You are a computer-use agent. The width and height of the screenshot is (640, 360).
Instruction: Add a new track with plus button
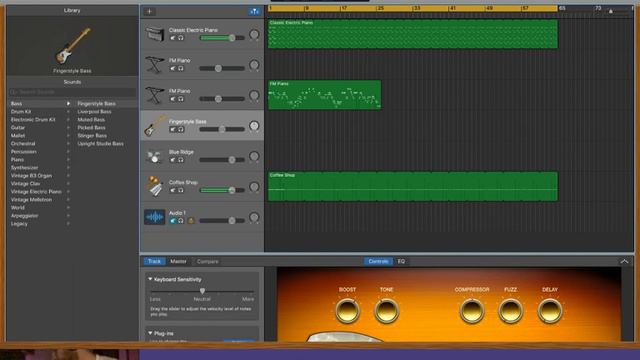[149, 11]
